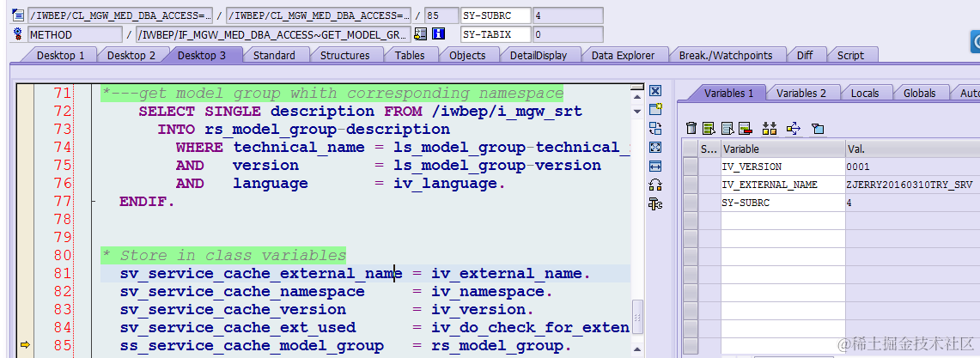The width and height of the screenshot is (980, 358).
Task: Click the full-screen icon beside the editor
Action: (655, 148)
